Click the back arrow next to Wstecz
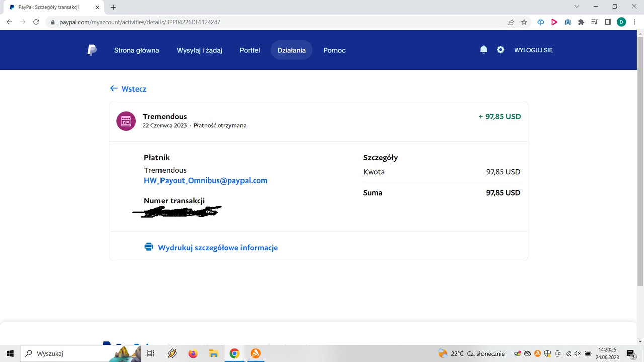 point(114,88)
